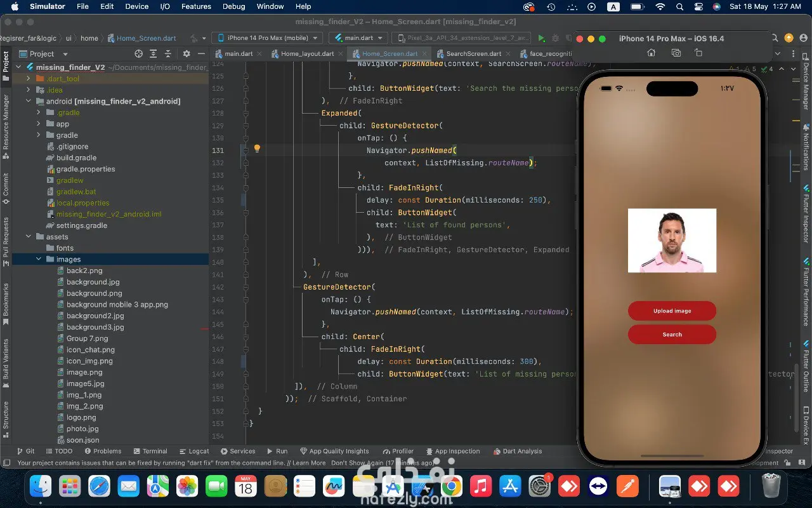This screenshot has width=812, height=508.
Task: Expand the gradle folder
Action: 39,135
